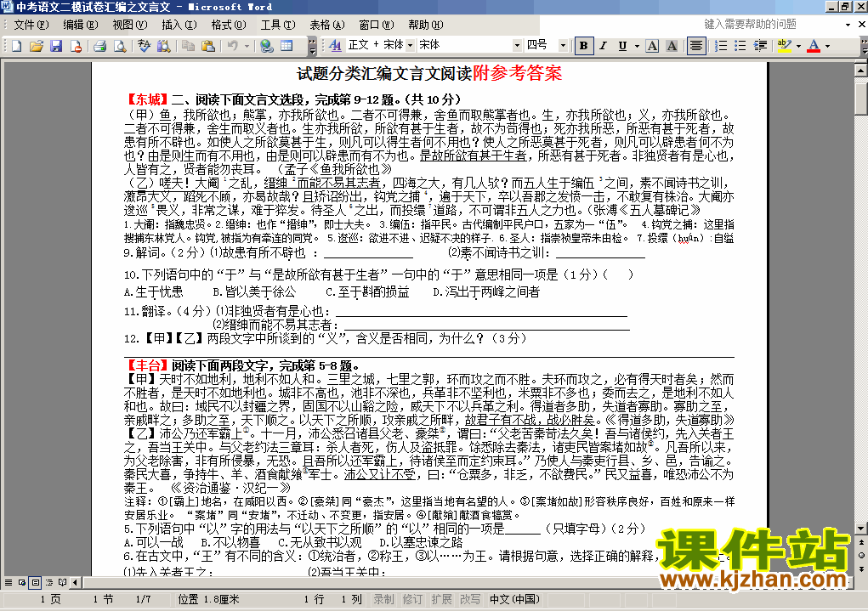Toggle 修订 track changes in status bar

(412, 599)
